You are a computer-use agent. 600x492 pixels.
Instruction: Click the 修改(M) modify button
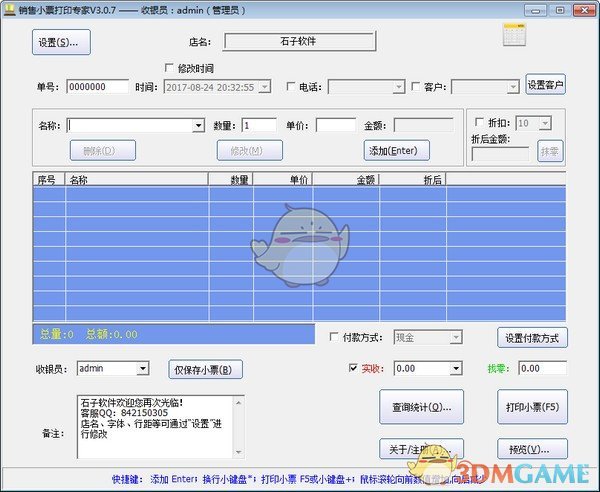point(250,150)
